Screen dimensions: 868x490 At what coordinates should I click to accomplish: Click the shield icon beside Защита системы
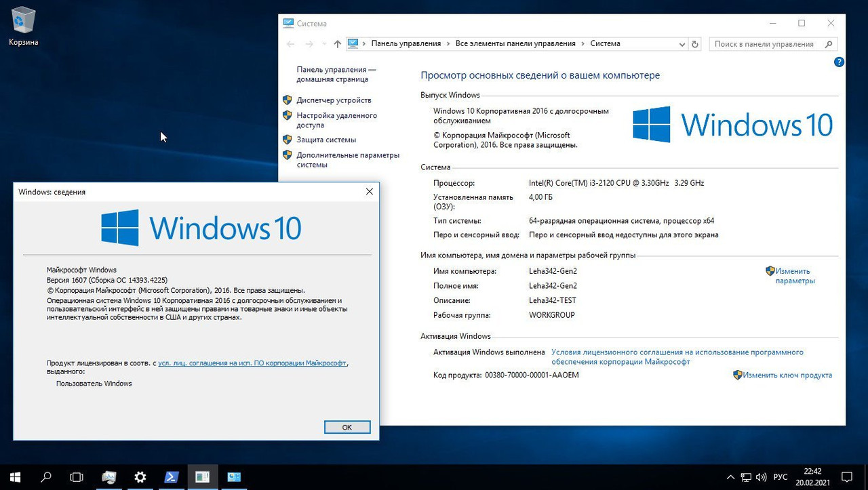[287, 139]
